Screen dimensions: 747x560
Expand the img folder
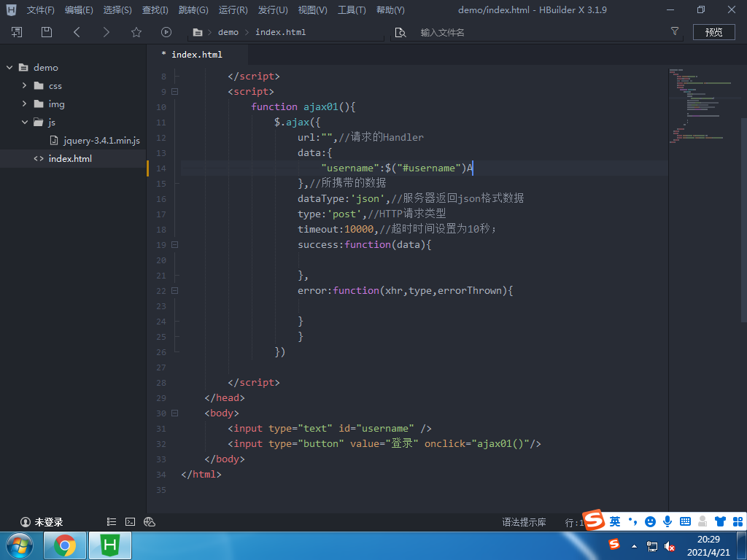click(24, 104)
